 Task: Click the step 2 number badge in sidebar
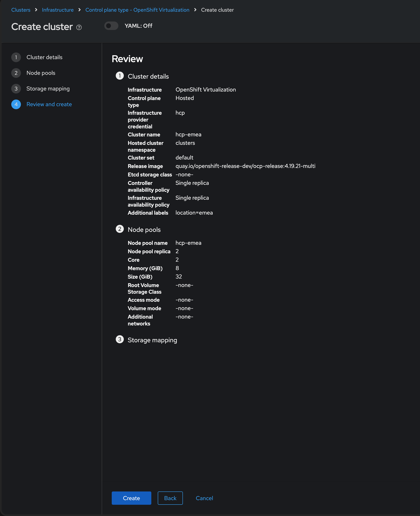click(x=16, y=73)
